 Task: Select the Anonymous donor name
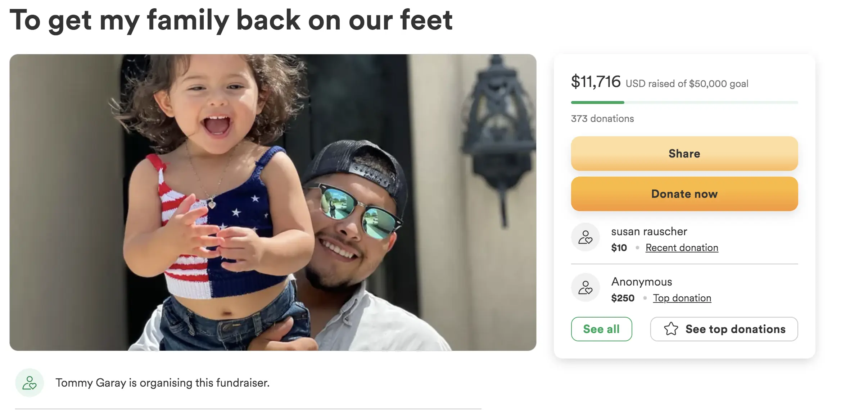(x=641, y=282)
